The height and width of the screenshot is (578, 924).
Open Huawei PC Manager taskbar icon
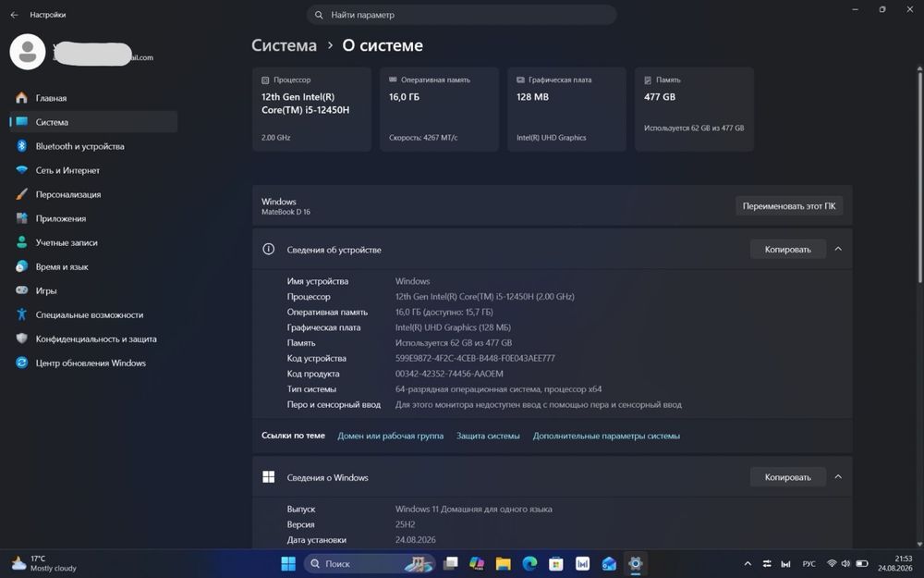(x=582, y=564)
